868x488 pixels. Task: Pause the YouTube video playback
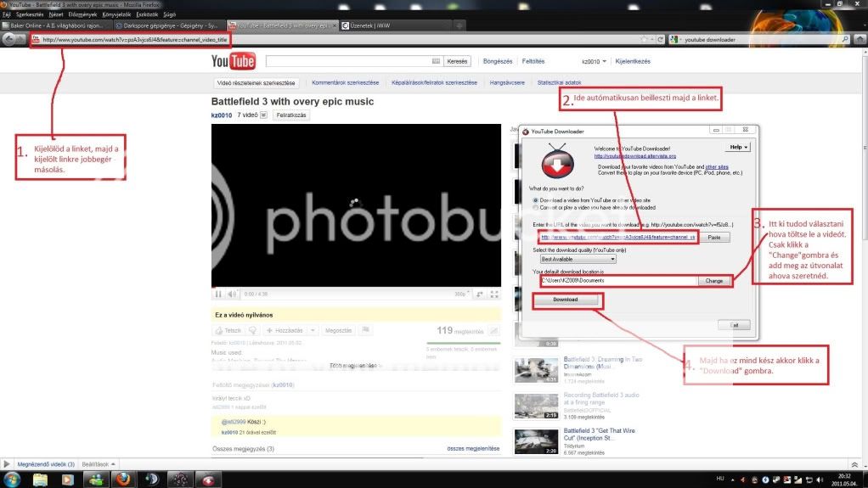pos(218,294)
